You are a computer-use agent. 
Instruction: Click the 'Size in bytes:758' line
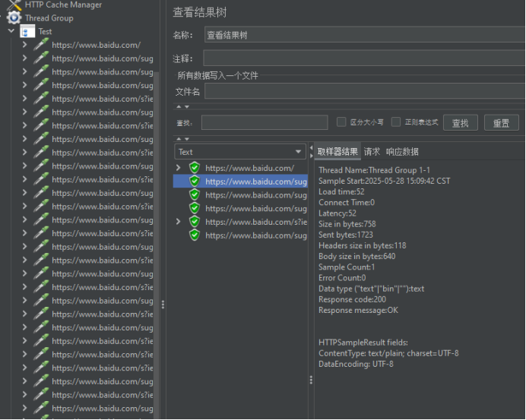pyautogui.click(x=347, y=223)
